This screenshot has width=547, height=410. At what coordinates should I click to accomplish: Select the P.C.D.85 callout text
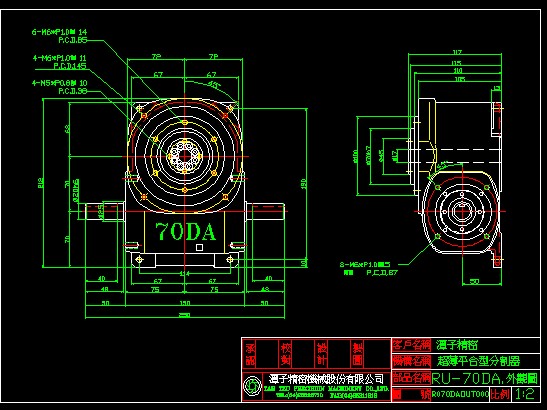point(73,40)
